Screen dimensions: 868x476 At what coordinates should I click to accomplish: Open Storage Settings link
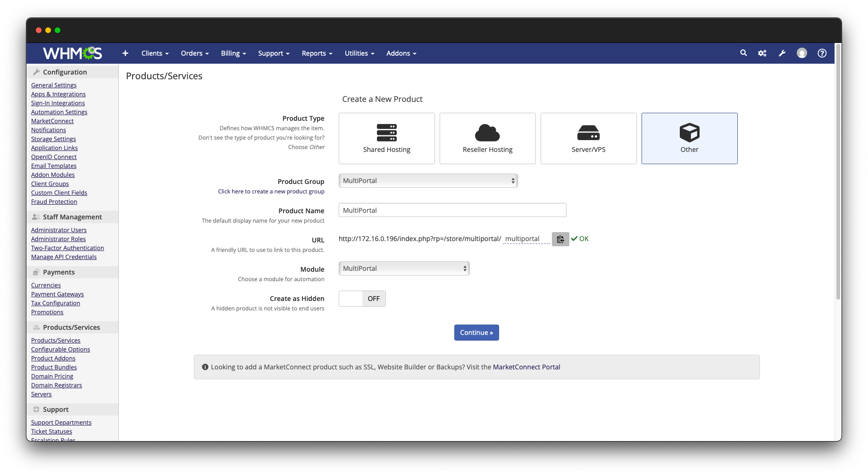point(53,139)
